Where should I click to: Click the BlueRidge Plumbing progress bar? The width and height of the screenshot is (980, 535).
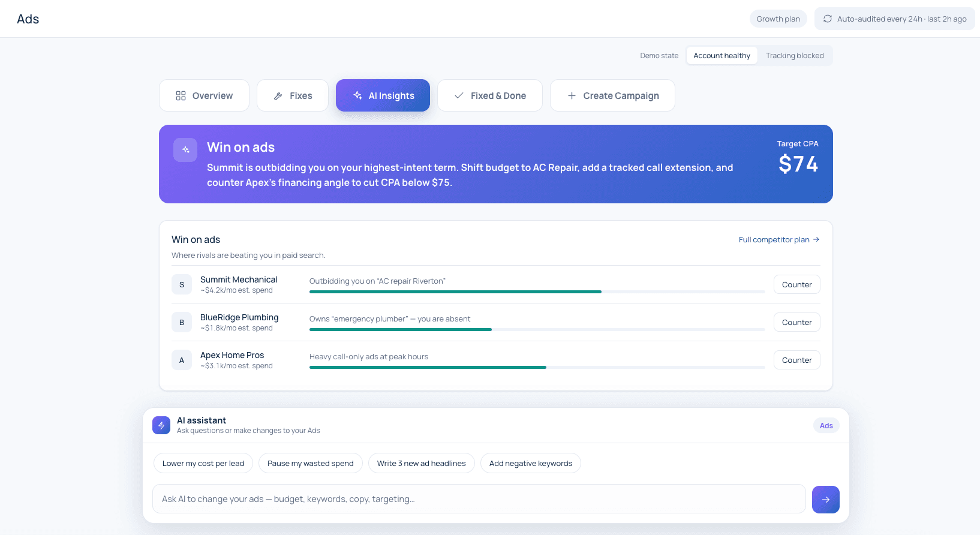click(537, 329)
